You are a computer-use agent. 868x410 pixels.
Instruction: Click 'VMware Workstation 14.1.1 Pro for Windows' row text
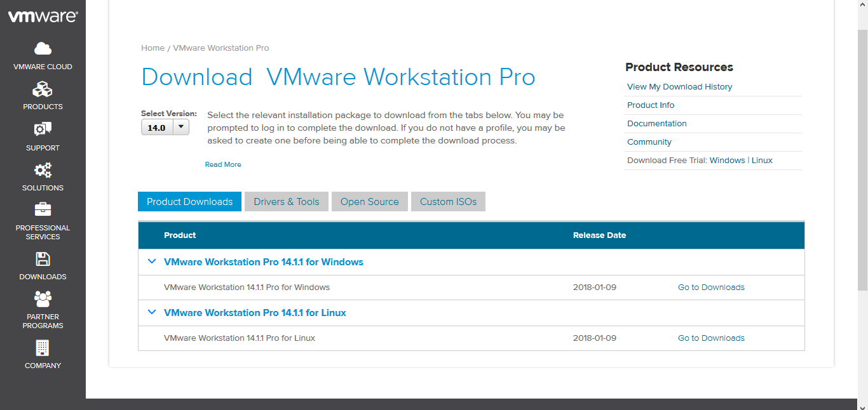click(x=247, y=288)
